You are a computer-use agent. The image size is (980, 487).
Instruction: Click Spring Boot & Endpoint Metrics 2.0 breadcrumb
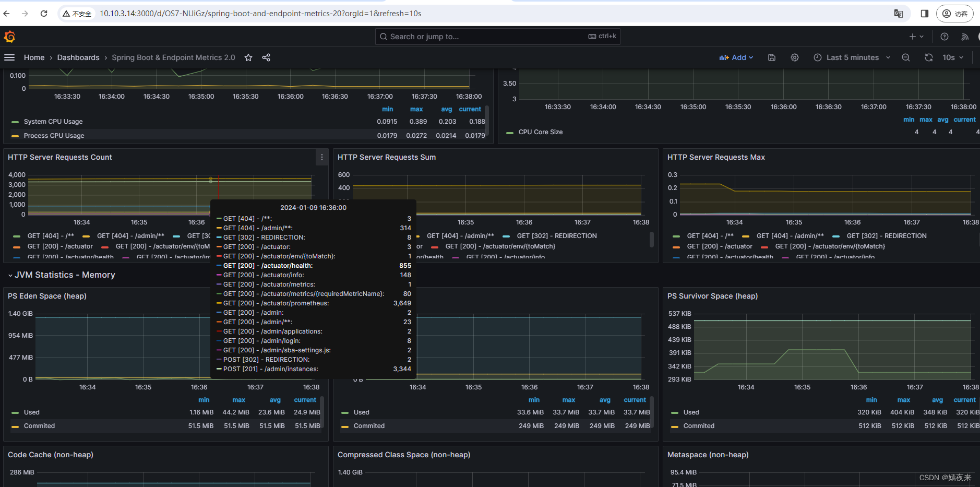(x=173, y=57)
